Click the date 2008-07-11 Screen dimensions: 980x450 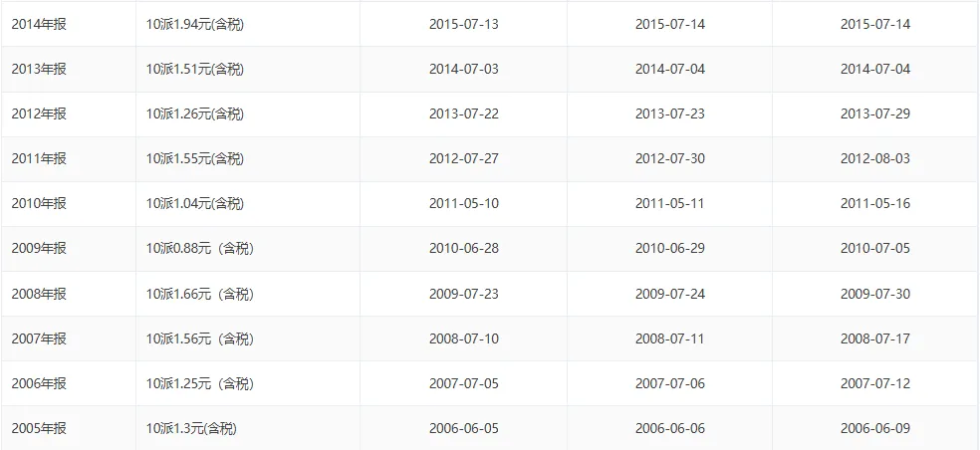pyautogui.click(x=670, y=338)
